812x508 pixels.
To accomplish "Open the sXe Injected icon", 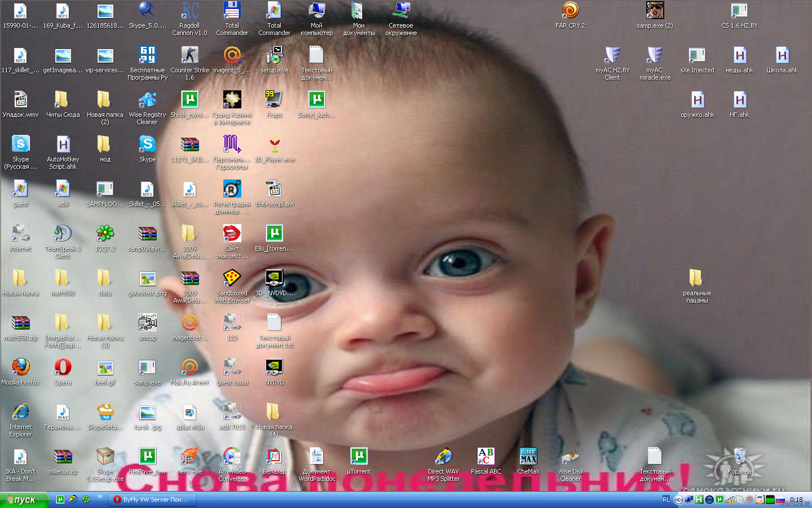I will (x=697, y=60).
